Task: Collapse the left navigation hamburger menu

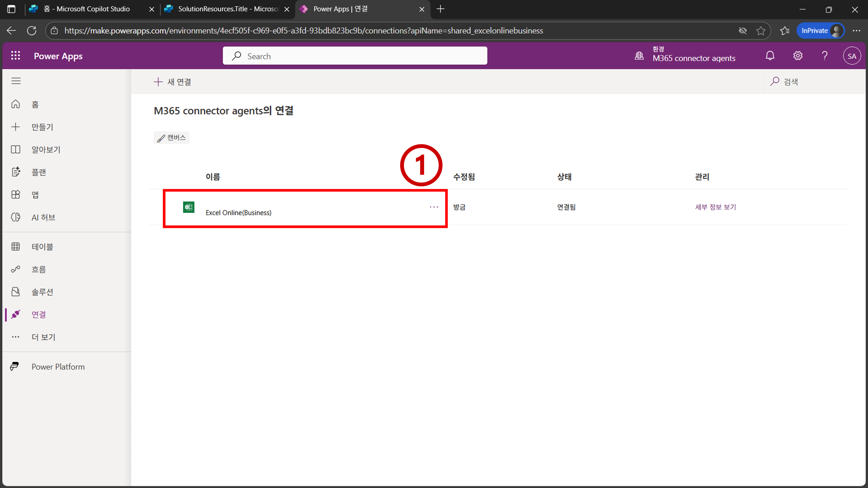Action: 16,81
